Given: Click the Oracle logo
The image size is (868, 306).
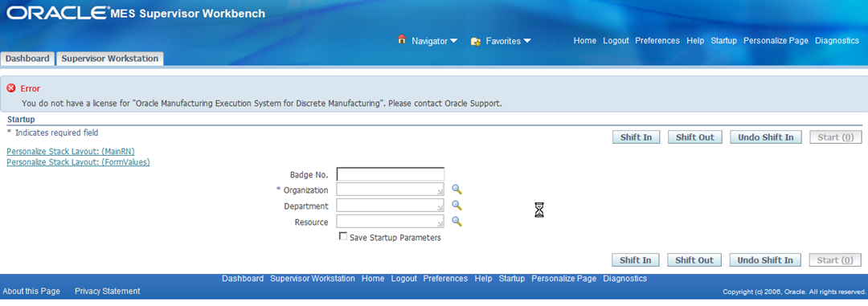Looking at the screenshot, I should pyautogui.click(x=58, y=14).
